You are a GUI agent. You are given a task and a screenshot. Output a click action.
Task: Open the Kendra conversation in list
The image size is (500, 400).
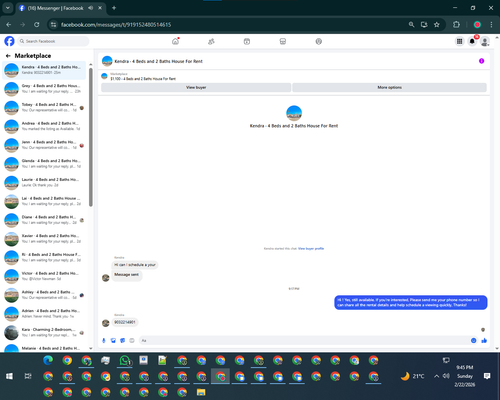click(44, 70)
